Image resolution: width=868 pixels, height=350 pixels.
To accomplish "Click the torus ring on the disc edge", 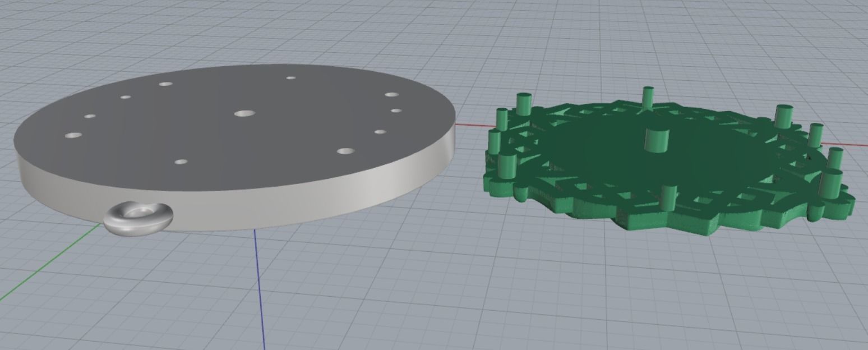I will click(138, 218).
